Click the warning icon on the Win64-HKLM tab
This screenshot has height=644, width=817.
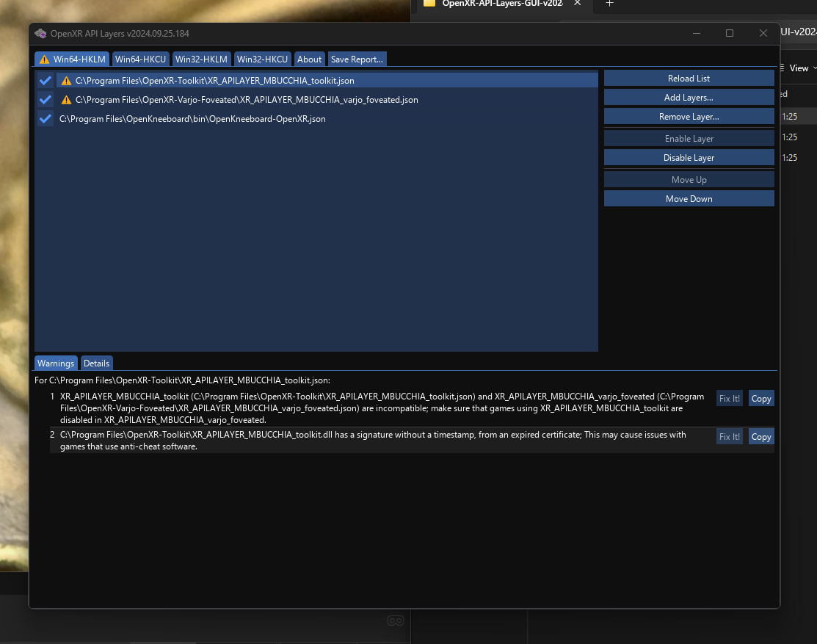pos(44,59)
